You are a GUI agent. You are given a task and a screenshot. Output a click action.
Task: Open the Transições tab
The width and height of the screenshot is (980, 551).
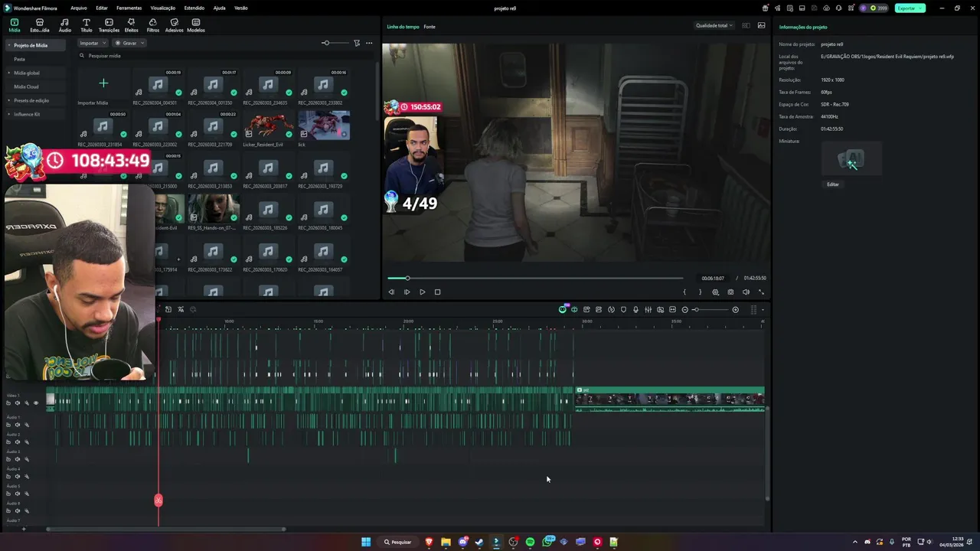109,25
